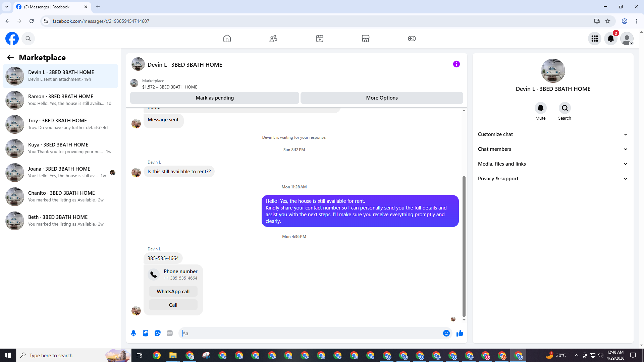The width and height of the screenshot is (644, 362).
Task: Open the sticker picker icon
Action: tap(158, 333)
